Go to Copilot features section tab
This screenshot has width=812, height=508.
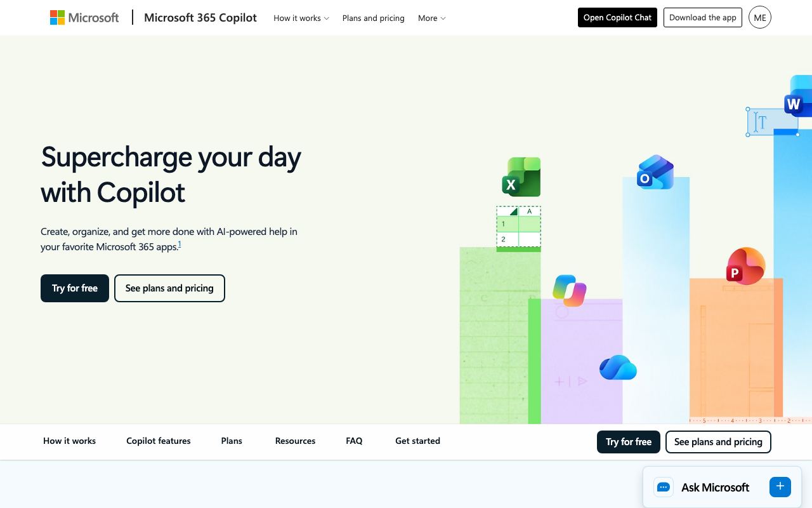[159, 441]
